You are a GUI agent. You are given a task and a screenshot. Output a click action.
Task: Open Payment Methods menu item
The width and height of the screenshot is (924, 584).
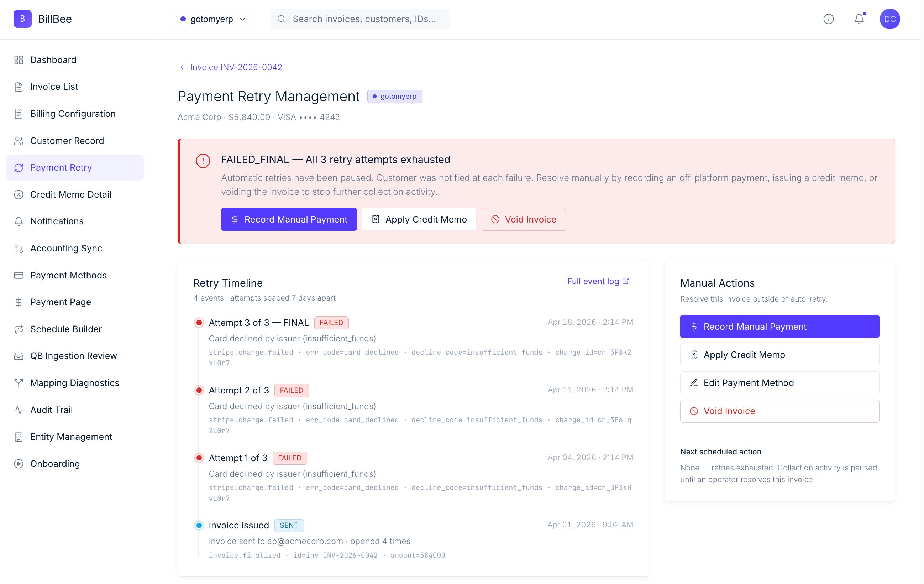[75, 275]
